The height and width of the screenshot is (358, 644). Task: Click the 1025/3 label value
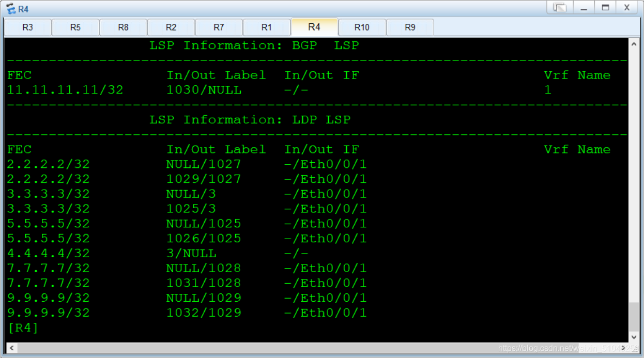coord(191,209)
